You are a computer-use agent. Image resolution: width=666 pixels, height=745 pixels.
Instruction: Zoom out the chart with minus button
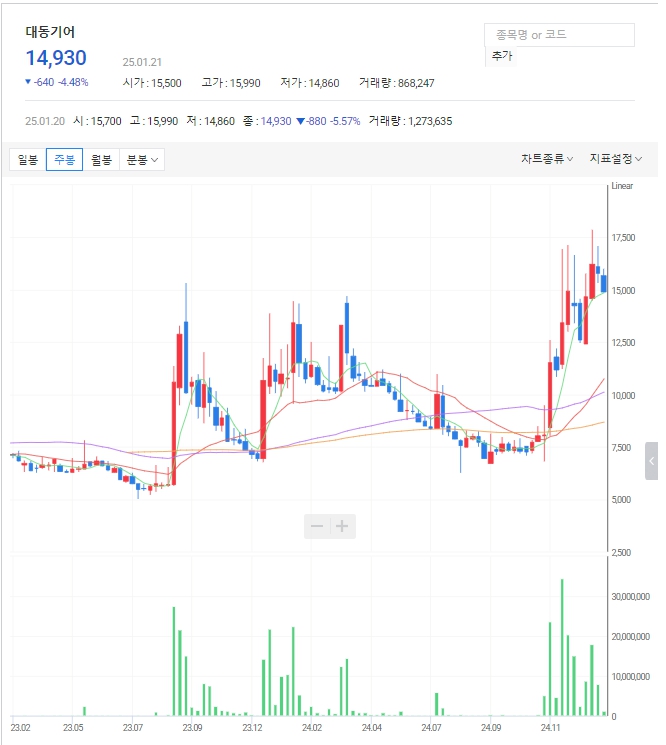coord(317,526)
